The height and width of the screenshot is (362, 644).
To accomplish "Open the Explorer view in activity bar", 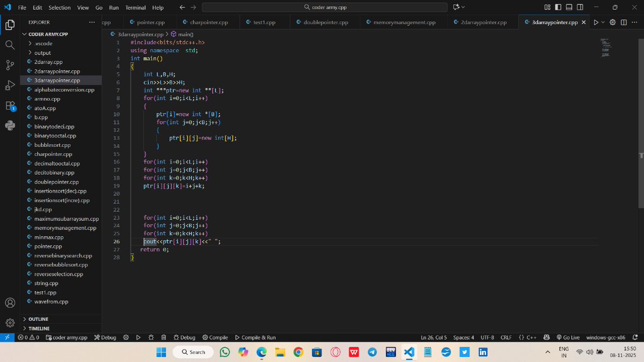I will click(10, 25).
